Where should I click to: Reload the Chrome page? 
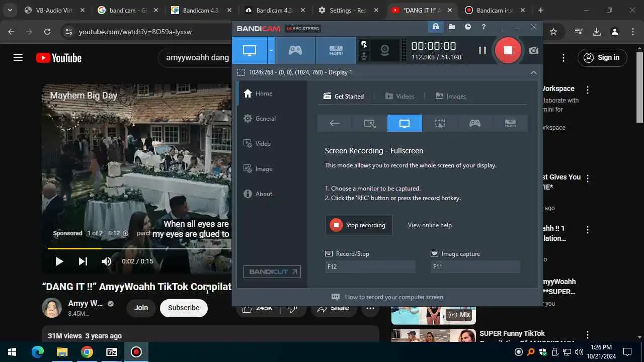coord(47,32)
